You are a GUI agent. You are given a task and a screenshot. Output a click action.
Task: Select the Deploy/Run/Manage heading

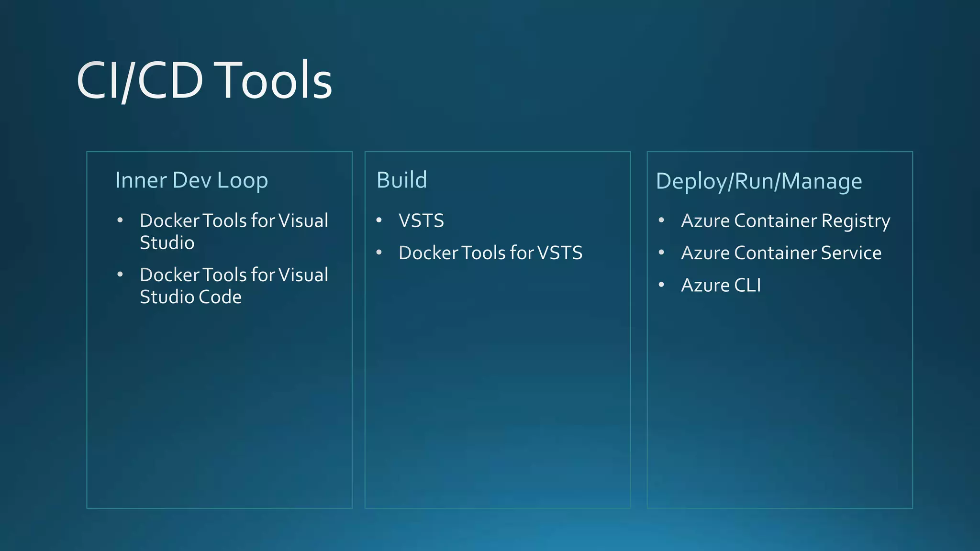759,182
